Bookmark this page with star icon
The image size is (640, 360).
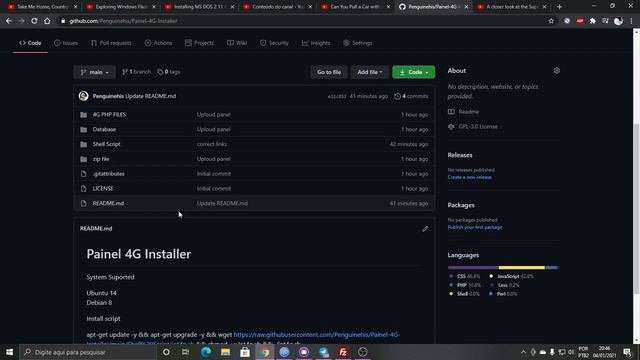(x=551, y=21)
